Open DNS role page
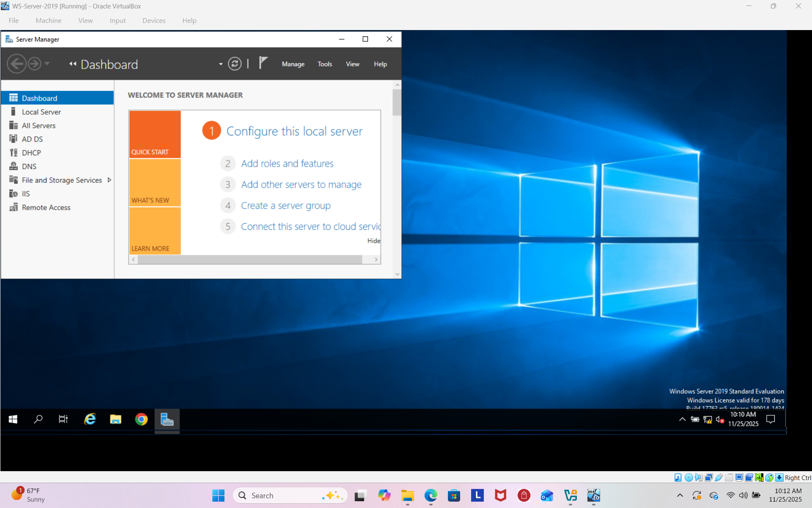The image size is (812, 508). click(x=29, y=166)
